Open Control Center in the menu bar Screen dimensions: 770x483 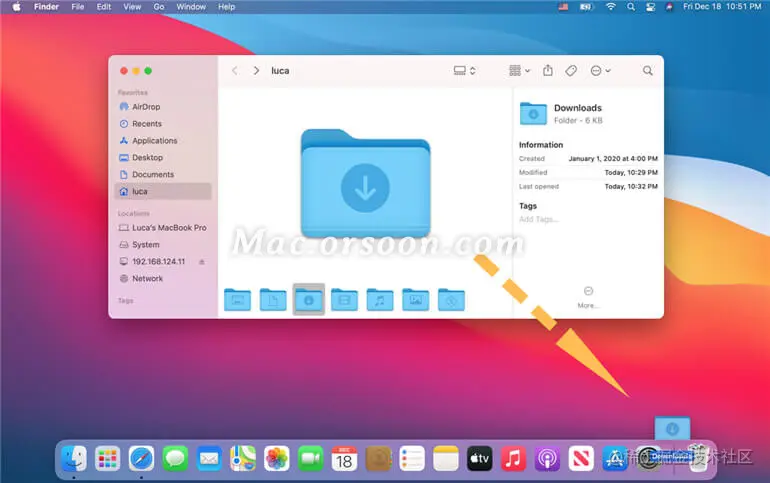650,7
